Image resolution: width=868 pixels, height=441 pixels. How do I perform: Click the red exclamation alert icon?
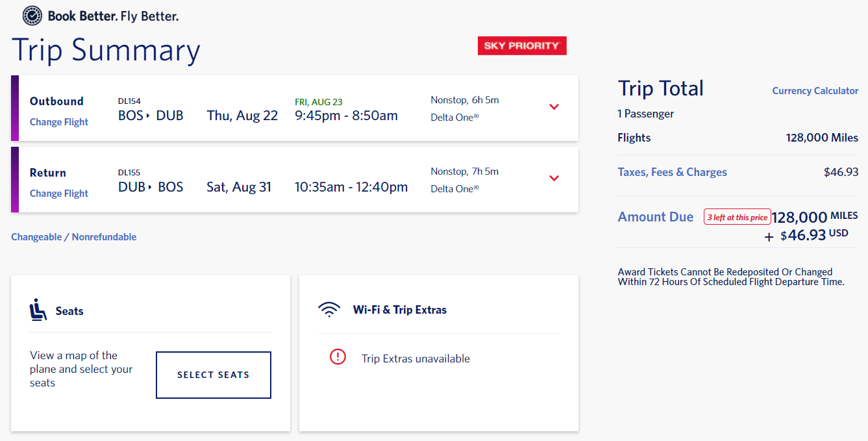coord(338,357)
